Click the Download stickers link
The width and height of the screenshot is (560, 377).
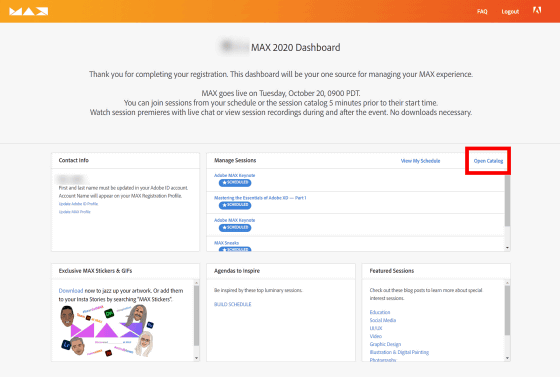(71, 291)
